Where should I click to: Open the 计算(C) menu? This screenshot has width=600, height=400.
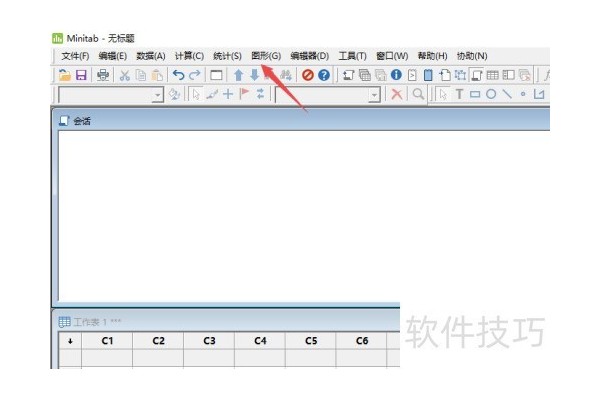(x=189, y=56)
